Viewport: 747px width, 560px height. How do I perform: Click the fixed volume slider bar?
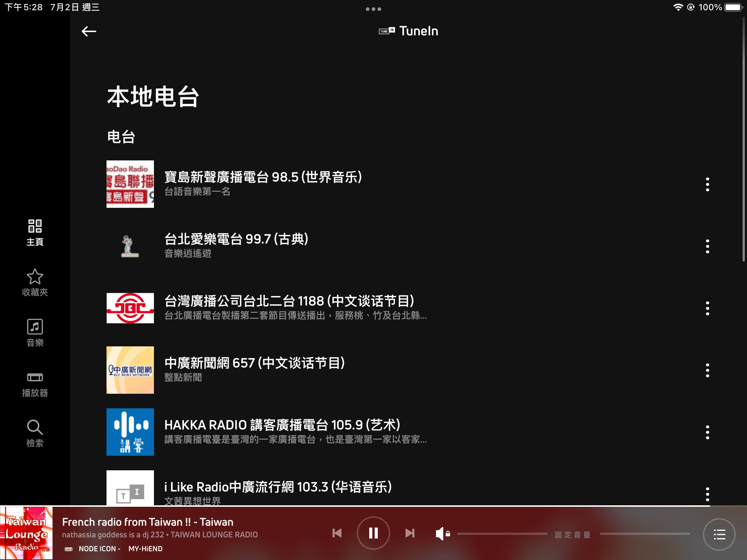(x=573, y=534)
